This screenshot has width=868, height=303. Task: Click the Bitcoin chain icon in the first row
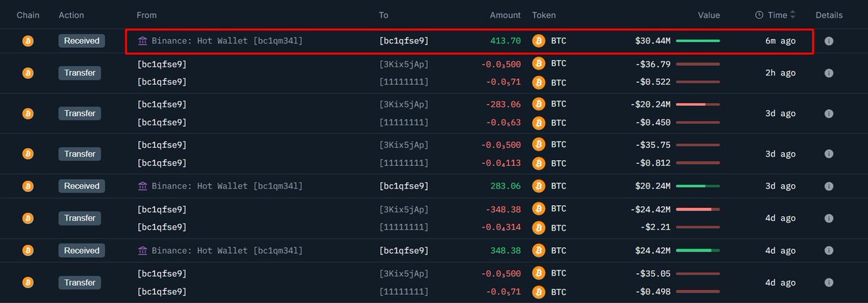point(28,41)
